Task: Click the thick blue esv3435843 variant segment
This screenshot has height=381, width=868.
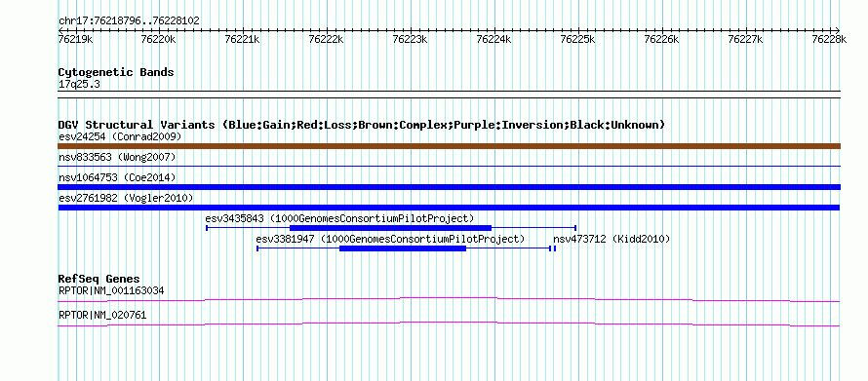Action: tap(391, 228)
